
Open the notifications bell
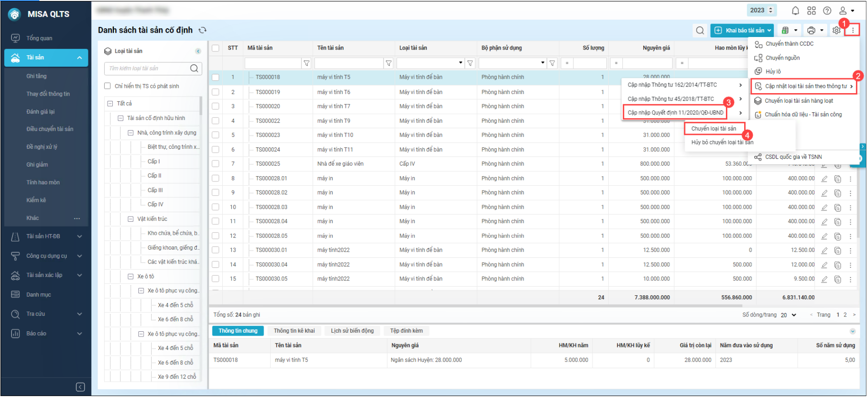[x=796, y=11]
